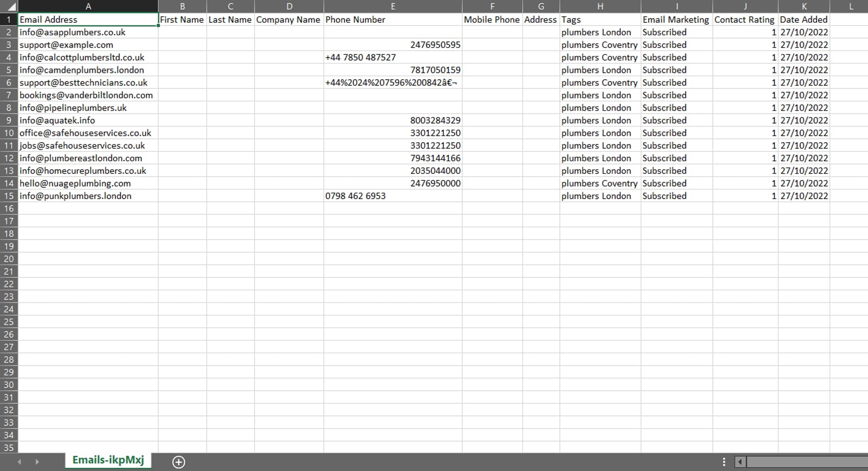Screen dimensions: 868x471
Task: Select row 15 header
Action: pyautogui.click(x=9, y=196)
